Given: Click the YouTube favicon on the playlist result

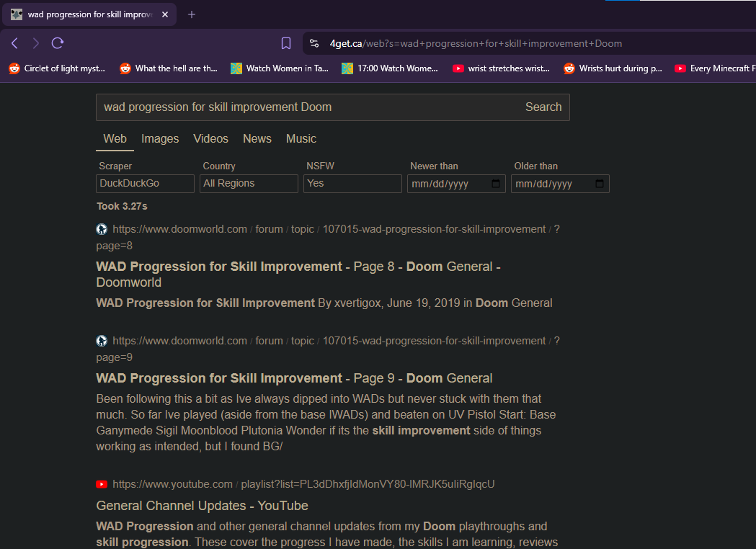Looking at the screenshot, I should [102, 484].
